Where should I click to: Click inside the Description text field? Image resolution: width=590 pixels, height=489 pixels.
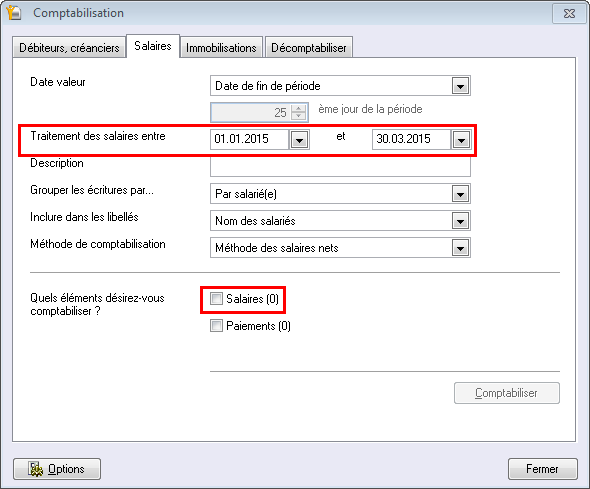pos(340,167)
